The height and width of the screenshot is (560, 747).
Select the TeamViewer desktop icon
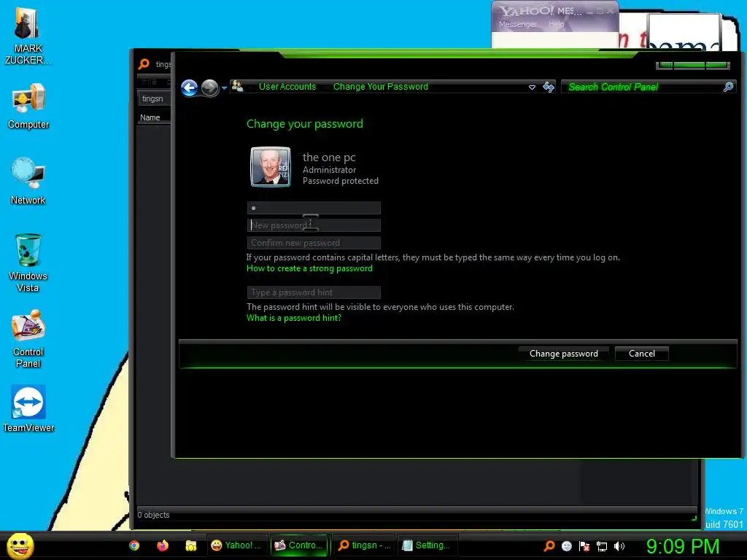28,408
